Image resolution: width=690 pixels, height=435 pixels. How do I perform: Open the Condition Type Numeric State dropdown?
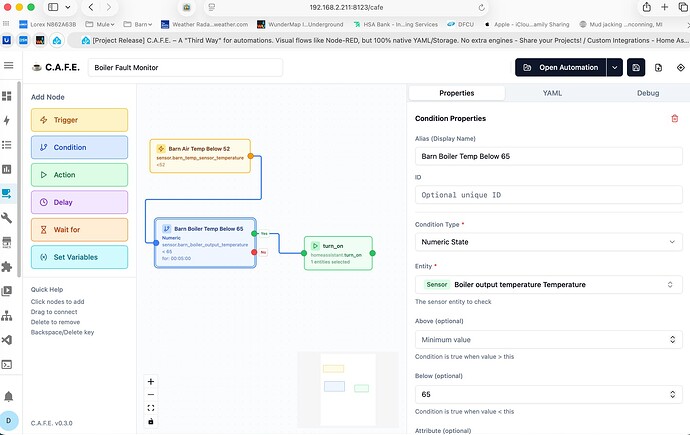[x=548, y=242]
